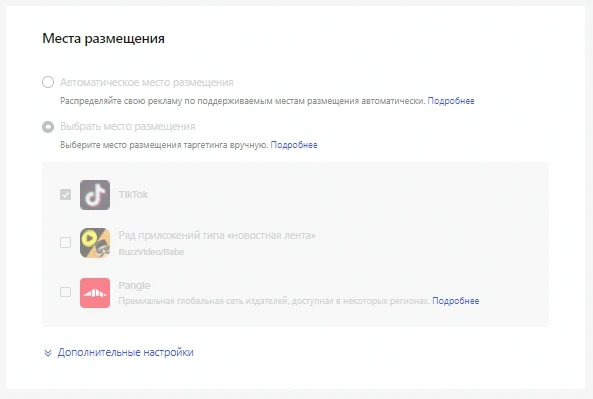
Task: Click the TikTok label text
Action: pyautogui.click(x=133, y=194)
